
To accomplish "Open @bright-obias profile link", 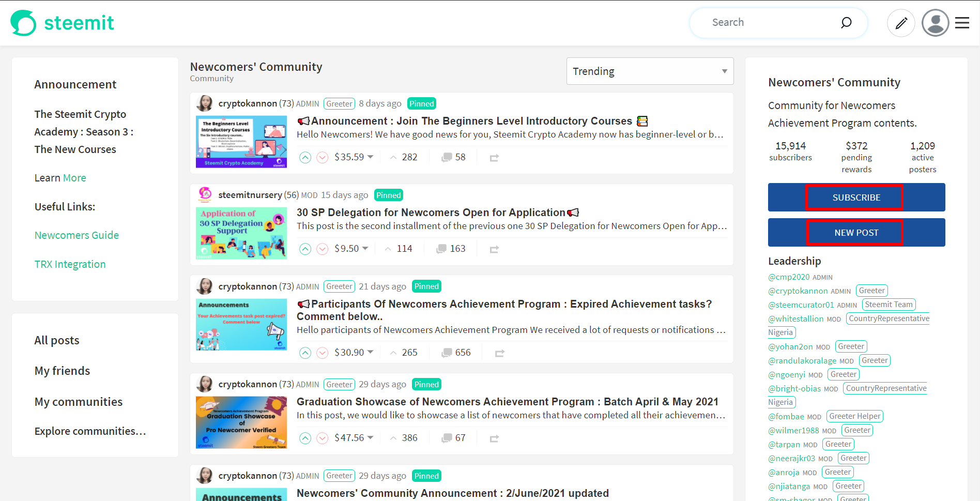I will click(794, 389).
